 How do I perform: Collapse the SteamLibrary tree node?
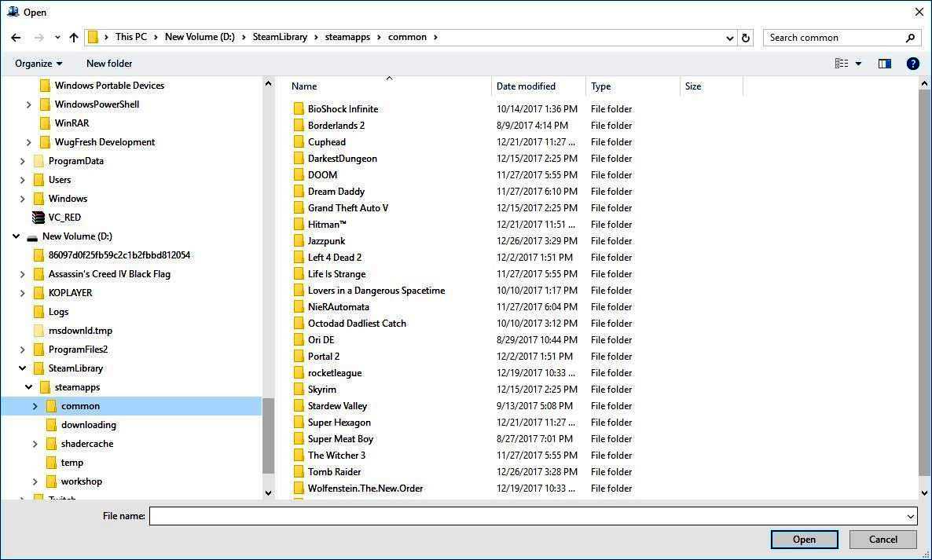pos(23,368)
